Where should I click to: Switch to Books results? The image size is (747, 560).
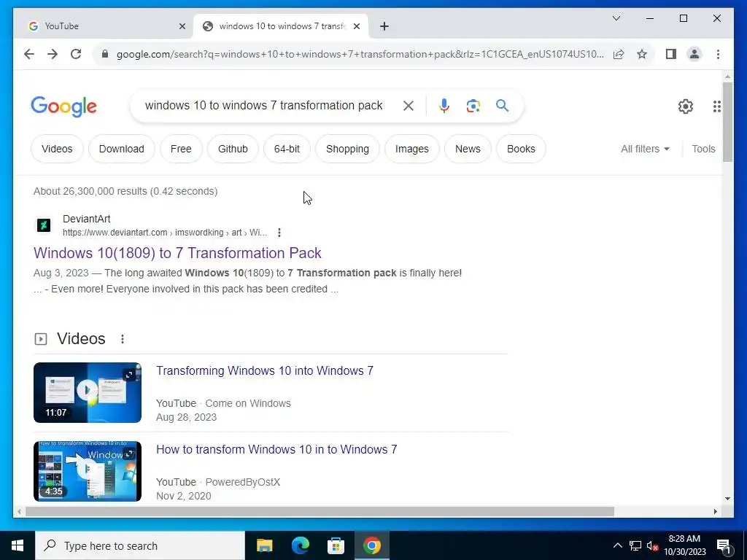(x=521, y=149)
